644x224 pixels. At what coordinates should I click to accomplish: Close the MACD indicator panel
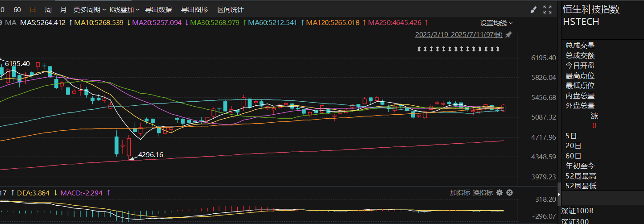pyautogui.click(x=509, y=192)
